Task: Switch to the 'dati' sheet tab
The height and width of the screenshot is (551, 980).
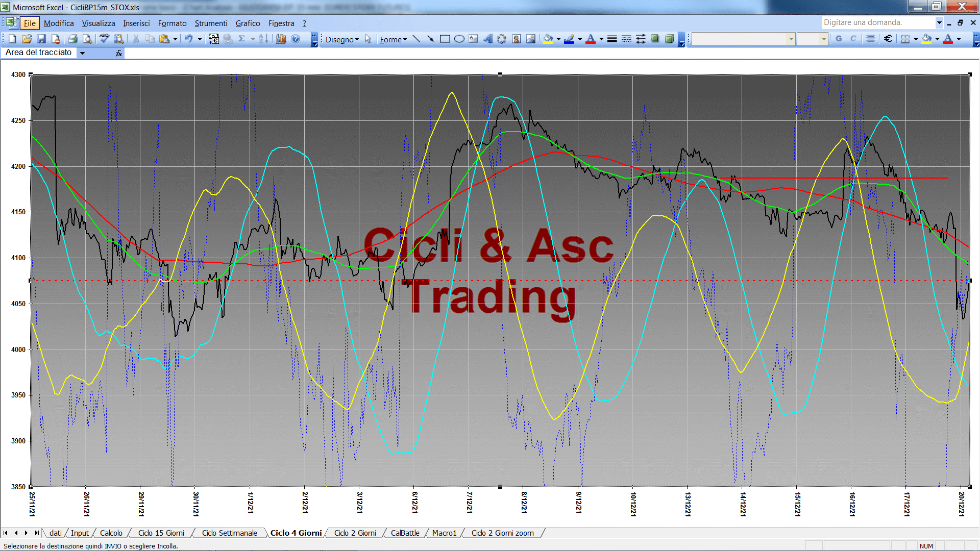Action: [x=56, y=533]
